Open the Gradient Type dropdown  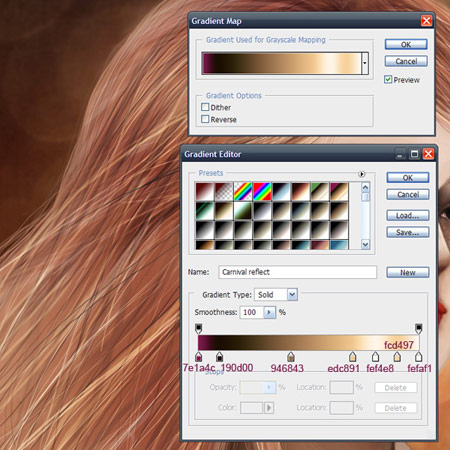[x=292, y=295]
